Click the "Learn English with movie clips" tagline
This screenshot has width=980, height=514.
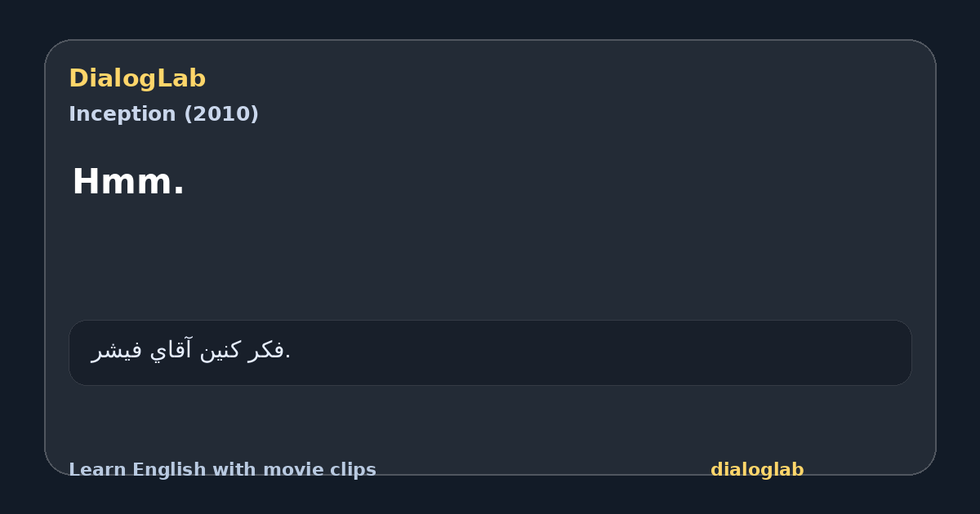222,470
